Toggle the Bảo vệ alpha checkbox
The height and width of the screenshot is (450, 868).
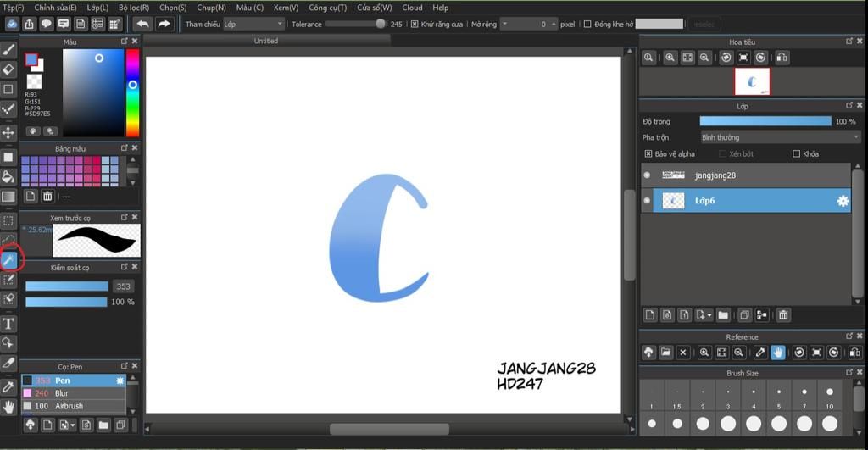click(x=648, y=154)
